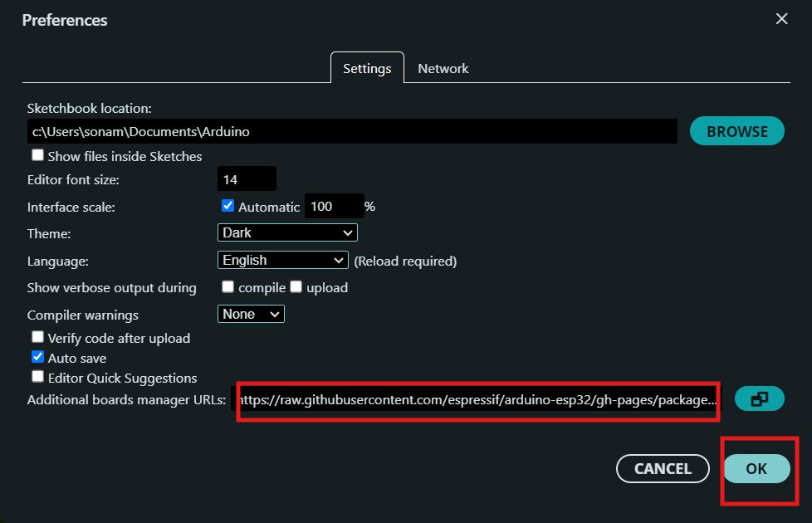Enable verbose output during upload

[296, 287]
